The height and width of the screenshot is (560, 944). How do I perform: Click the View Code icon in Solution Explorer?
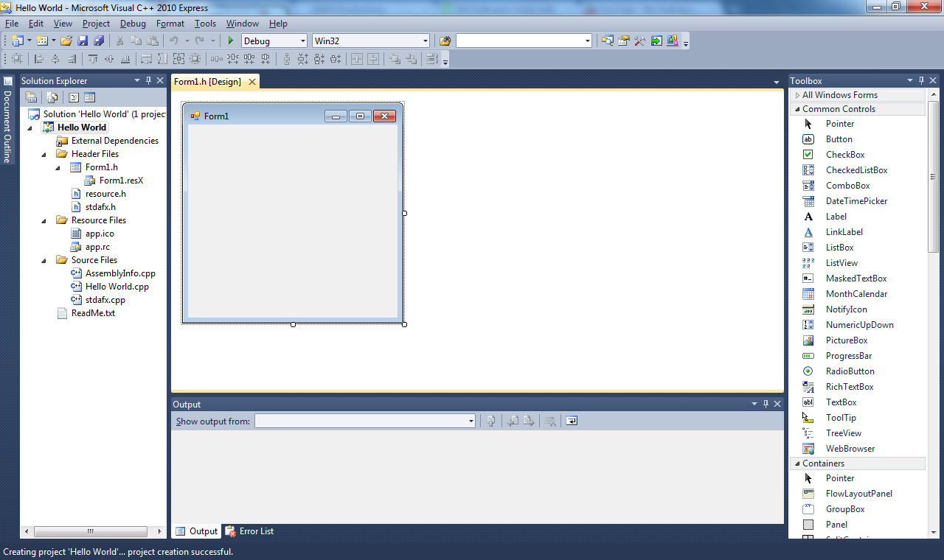(74, 97)
